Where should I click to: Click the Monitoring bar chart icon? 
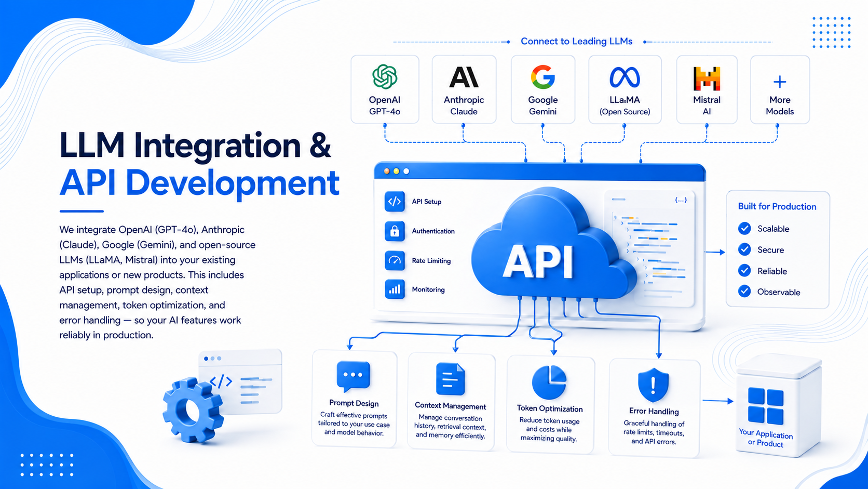point(395,289)
